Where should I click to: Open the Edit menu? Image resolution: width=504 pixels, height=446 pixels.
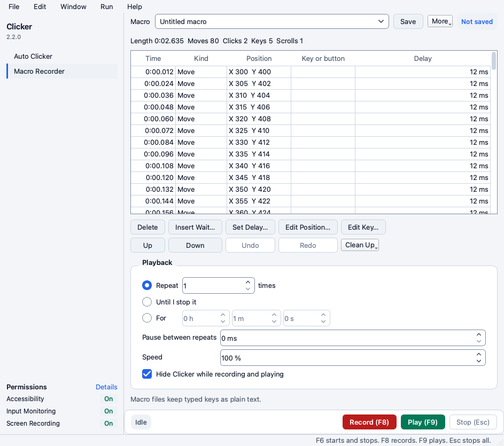click(x=40, y=7)
